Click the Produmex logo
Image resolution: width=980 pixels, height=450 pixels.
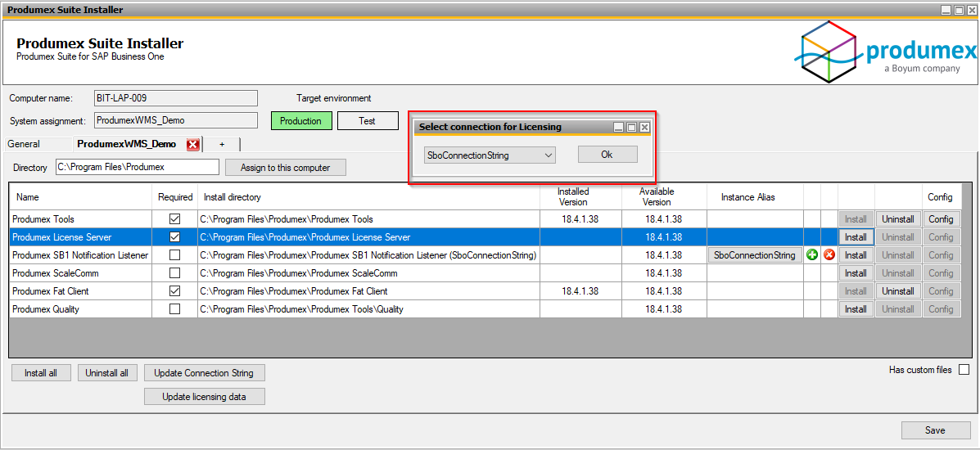[886, 52]
